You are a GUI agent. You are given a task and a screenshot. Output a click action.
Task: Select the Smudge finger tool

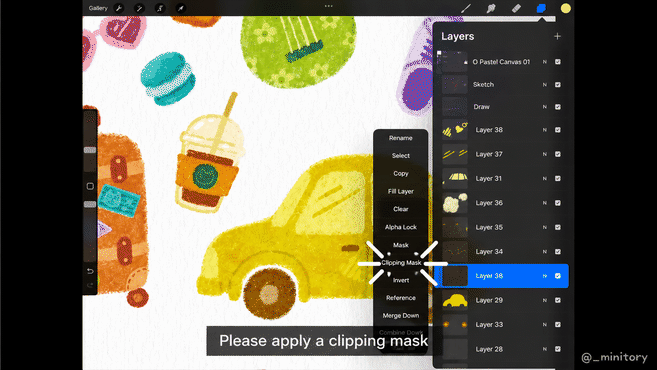pyautogui.click(x=491, y=8)
